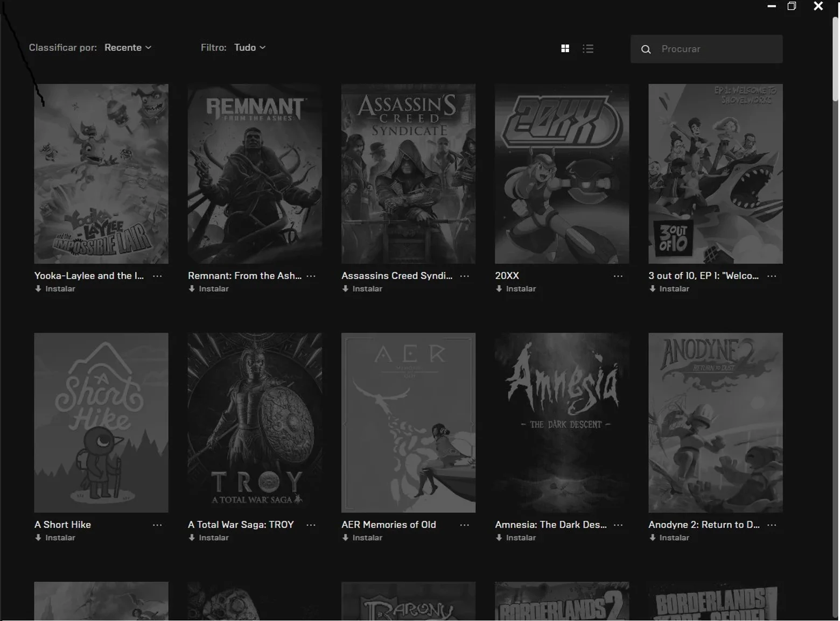Open options menu for Anodyne 2

click(772, 525)
